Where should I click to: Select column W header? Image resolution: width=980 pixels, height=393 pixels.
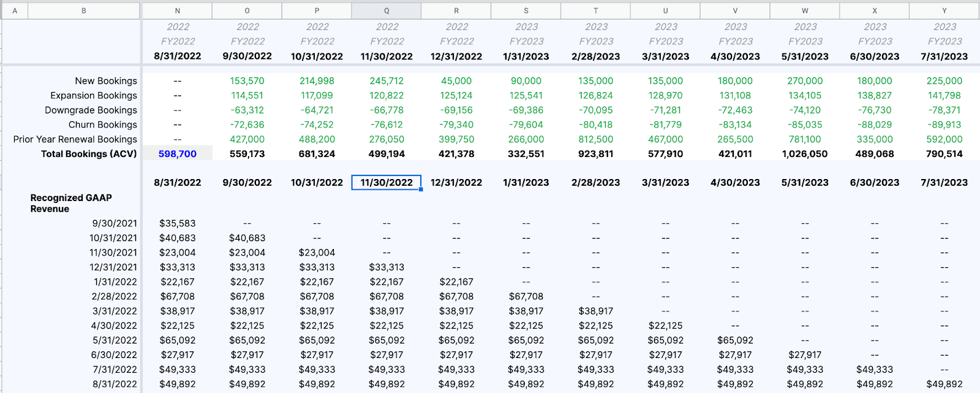coord(805,10)
